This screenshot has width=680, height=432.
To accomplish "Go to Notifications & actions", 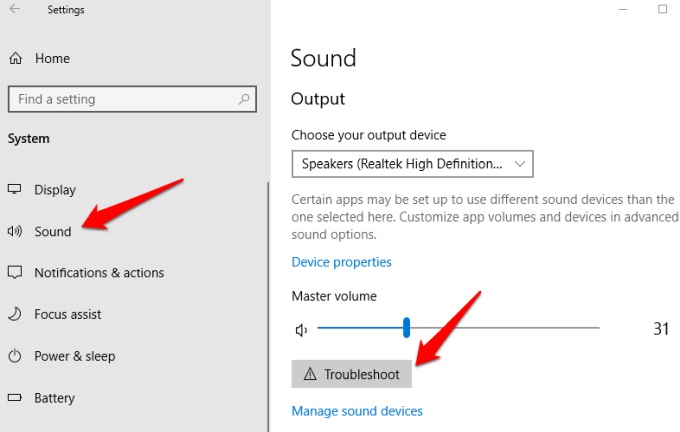I will click(98, 273).
